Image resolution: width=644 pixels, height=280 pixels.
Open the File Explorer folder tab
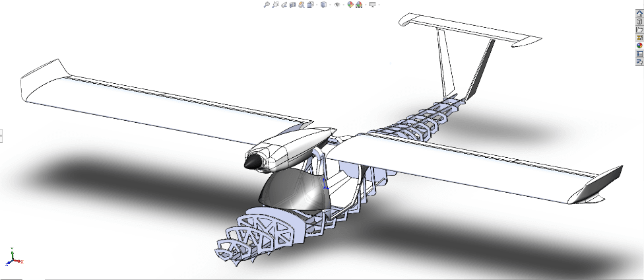639,30
